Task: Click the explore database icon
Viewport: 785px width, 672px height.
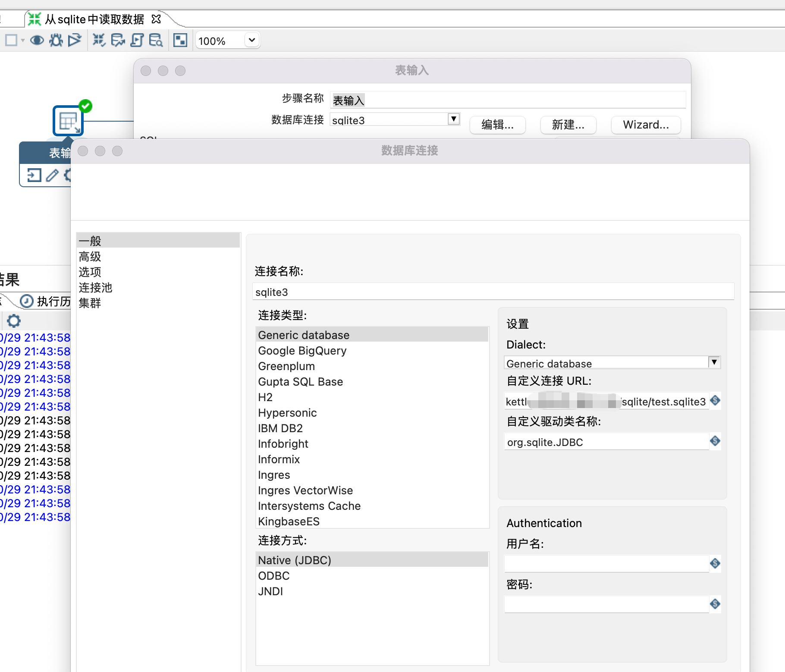Action: 156,41
